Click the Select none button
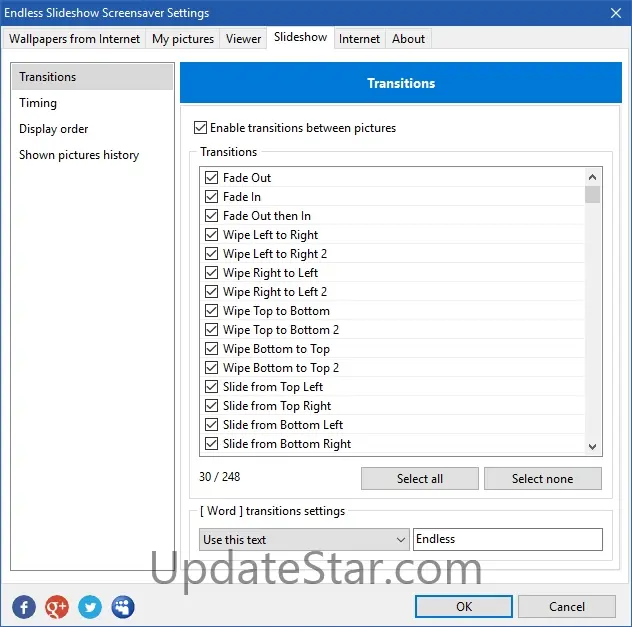Image resolution: width=632 pixels, height=627 pixels. click(543, 478)
